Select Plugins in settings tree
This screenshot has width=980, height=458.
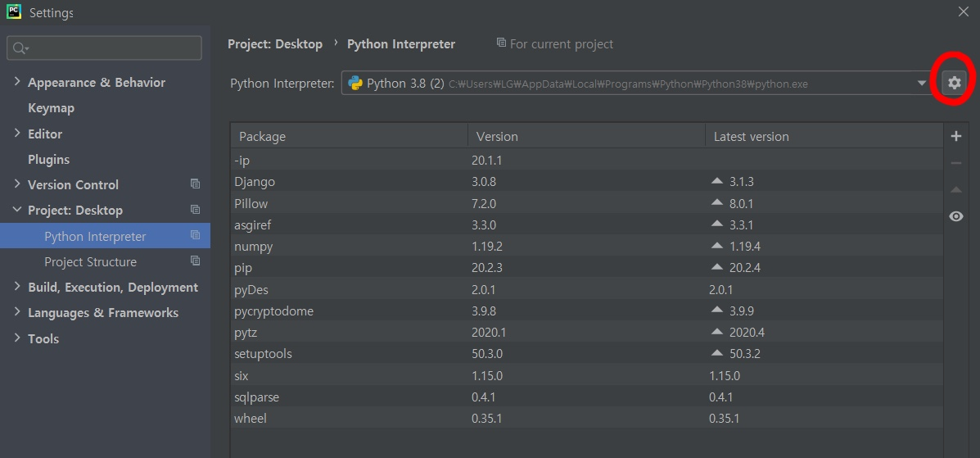pos(49,160)
